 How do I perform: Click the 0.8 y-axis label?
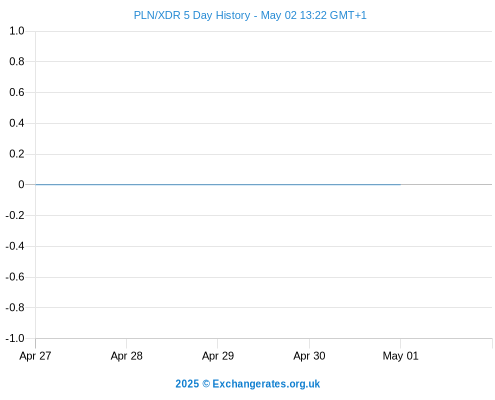pyautogui.click(x=17, y=61)
